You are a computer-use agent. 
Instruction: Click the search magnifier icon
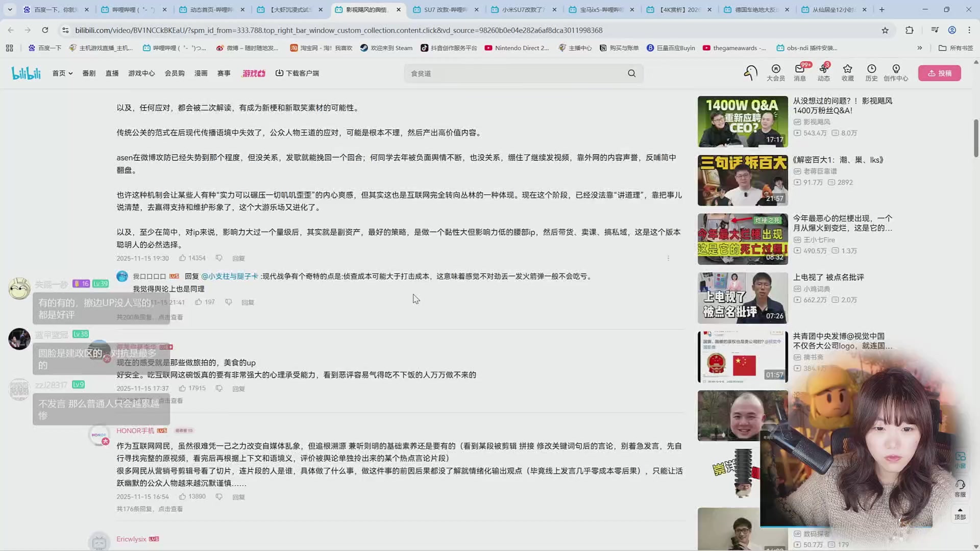pyautogui.click(x=631, y=73)
